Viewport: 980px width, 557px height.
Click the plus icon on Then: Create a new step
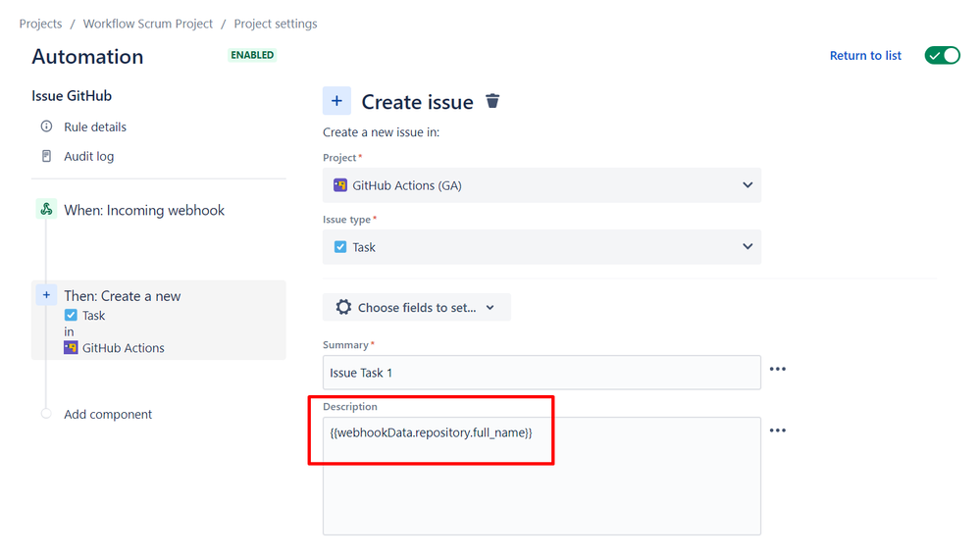pyautogui.click(x=46, y=295)
